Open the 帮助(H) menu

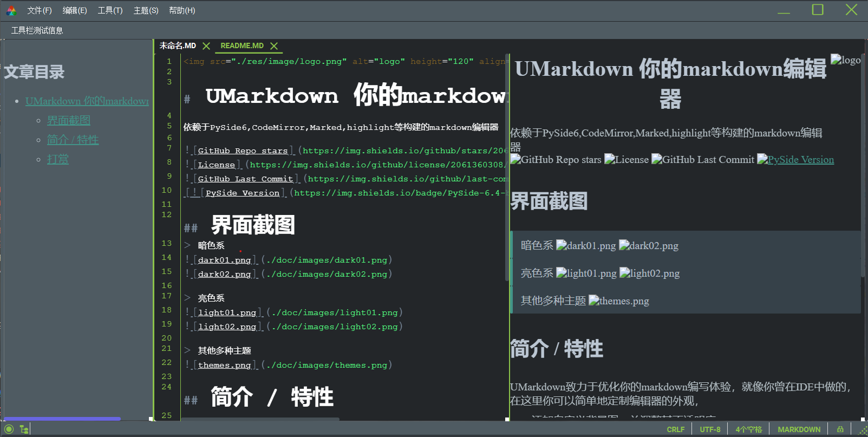pyautogui.click(x=182, y=10)
